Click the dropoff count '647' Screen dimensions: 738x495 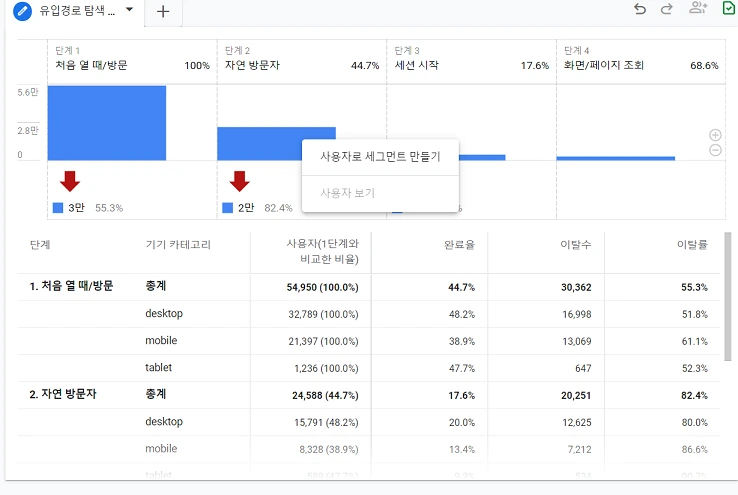(x=583, y=368)
